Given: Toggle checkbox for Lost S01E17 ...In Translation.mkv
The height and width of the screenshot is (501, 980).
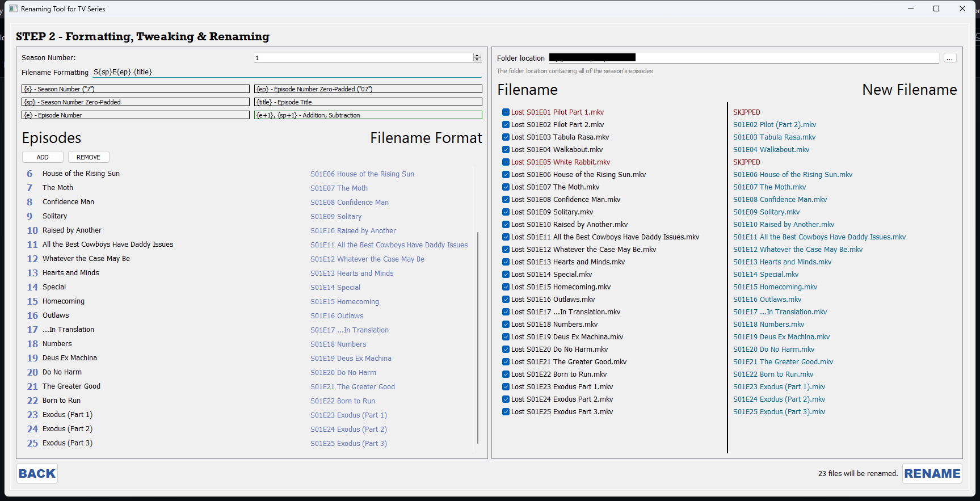Looking at the screenshot, I should 506,312.
